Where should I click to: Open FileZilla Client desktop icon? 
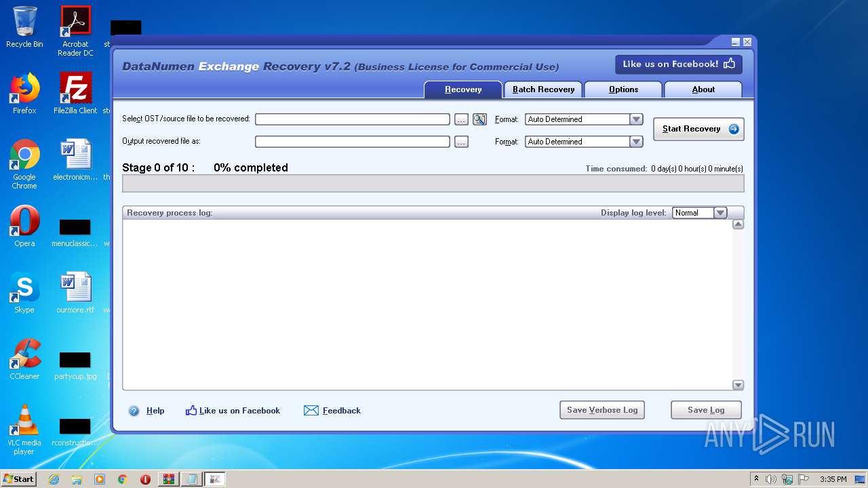click(75, 94)
